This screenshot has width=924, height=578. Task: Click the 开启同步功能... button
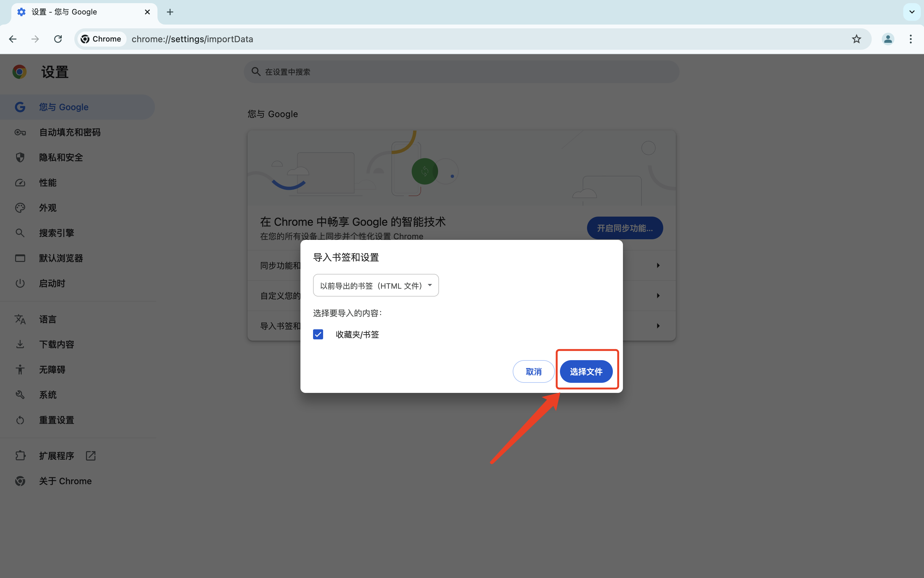point(625,228)
